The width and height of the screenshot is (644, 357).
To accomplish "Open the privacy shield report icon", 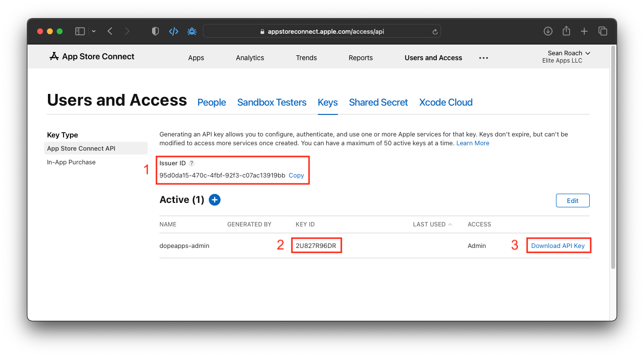I will (x=155, y=31).
